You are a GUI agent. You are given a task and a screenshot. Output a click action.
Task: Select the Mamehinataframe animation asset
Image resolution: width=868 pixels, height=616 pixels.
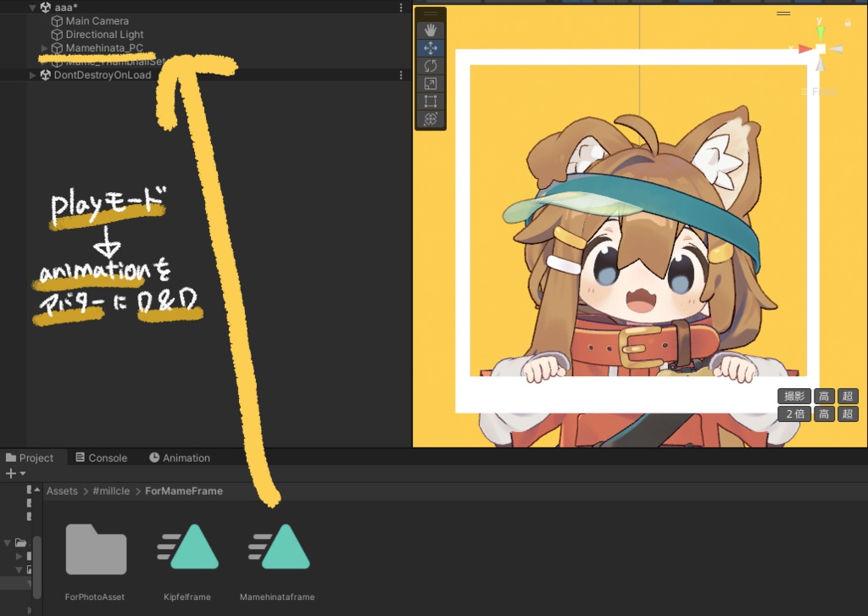tap(278, 547)
